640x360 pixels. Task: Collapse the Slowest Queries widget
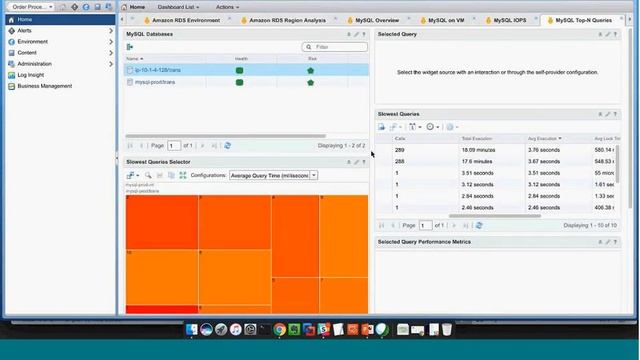(600, 114)
